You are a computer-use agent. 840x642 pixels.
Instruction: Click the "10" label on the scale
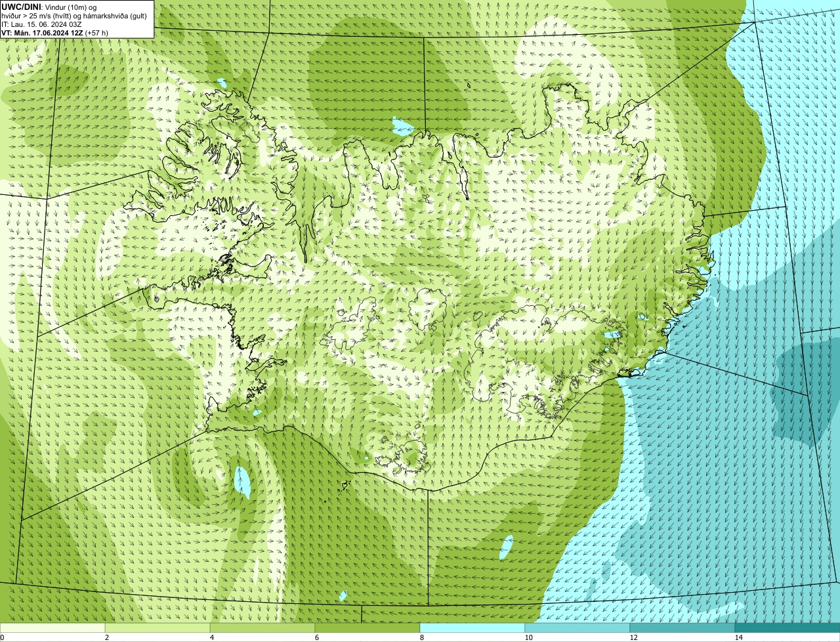tap(528, 637)
